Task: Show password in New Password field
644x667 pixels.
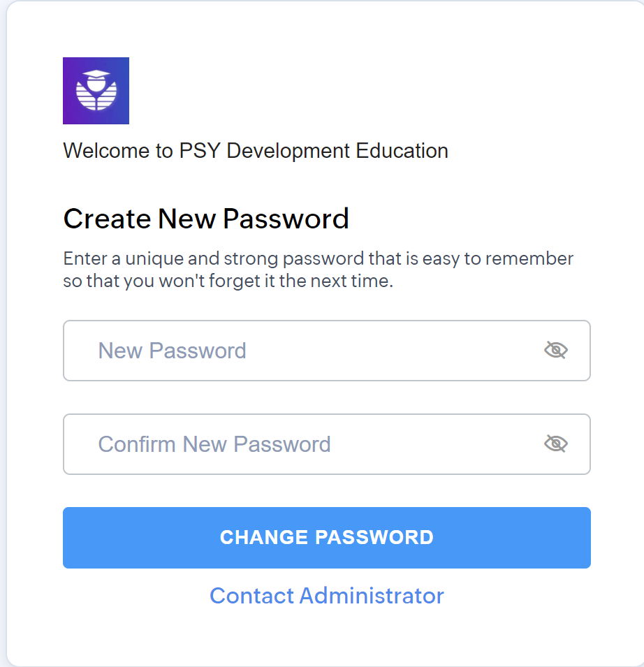Action: pos(555,350)
